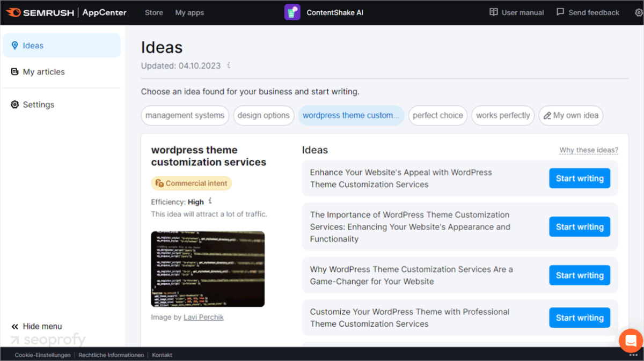Open the Lavi Perchik image credit link
The image size is (644, 361).
click(x=203, y=317)
